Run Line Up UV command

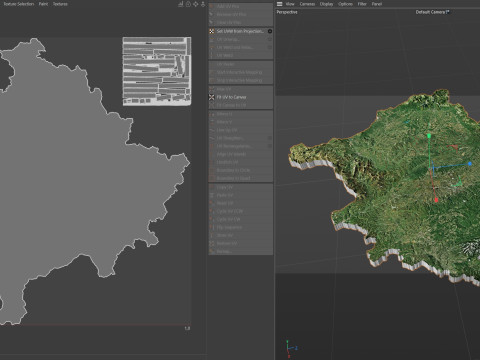tap(241, 130)
